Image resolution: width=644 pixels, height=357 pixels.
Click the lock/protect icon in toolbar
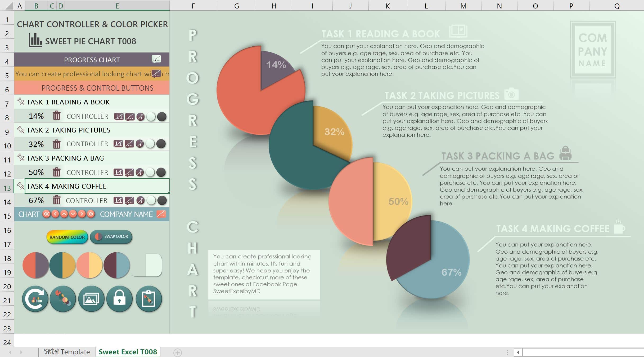click(x=119, y=299)
